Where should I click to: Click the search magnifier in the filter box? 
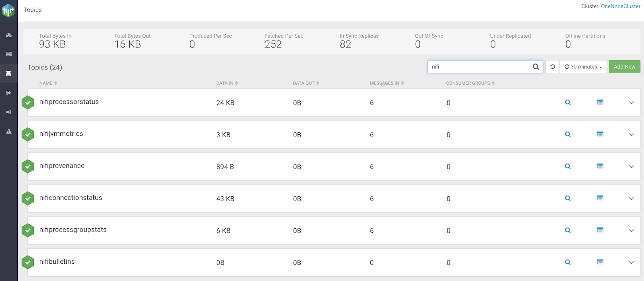tap(536, 67)
